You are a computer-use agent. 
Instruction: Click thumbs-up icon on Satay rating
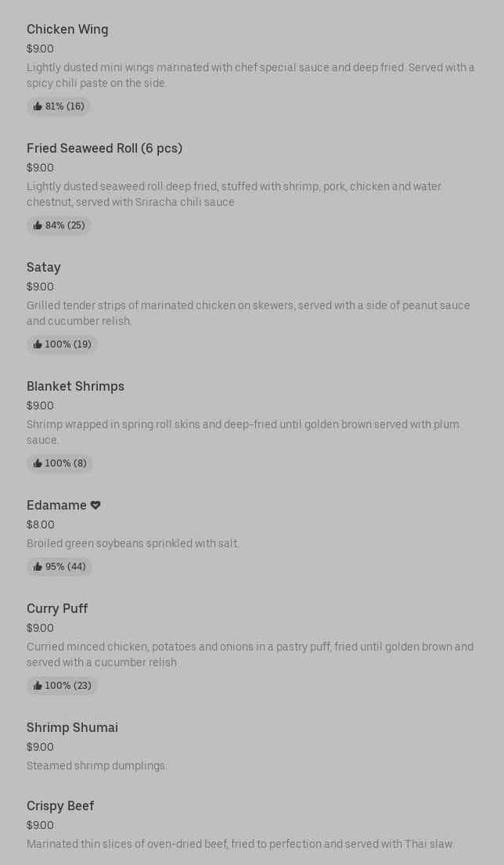tap(38, 344)
